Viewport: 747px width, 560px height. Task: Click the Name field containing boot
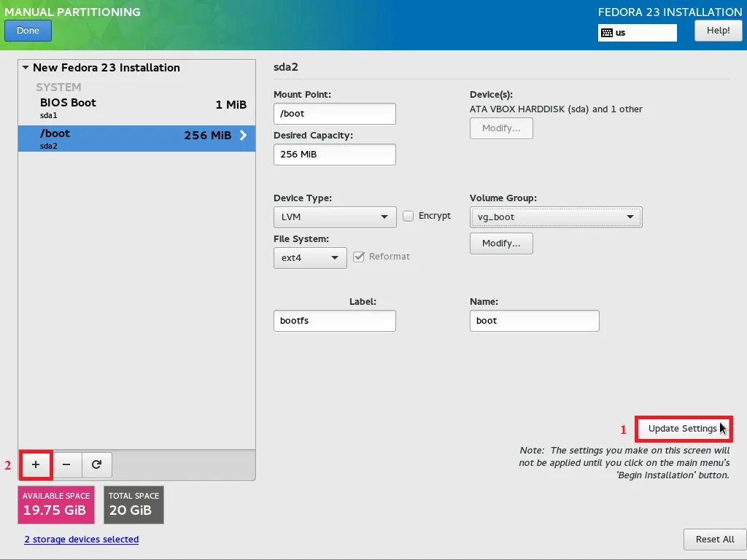[535, 321]
